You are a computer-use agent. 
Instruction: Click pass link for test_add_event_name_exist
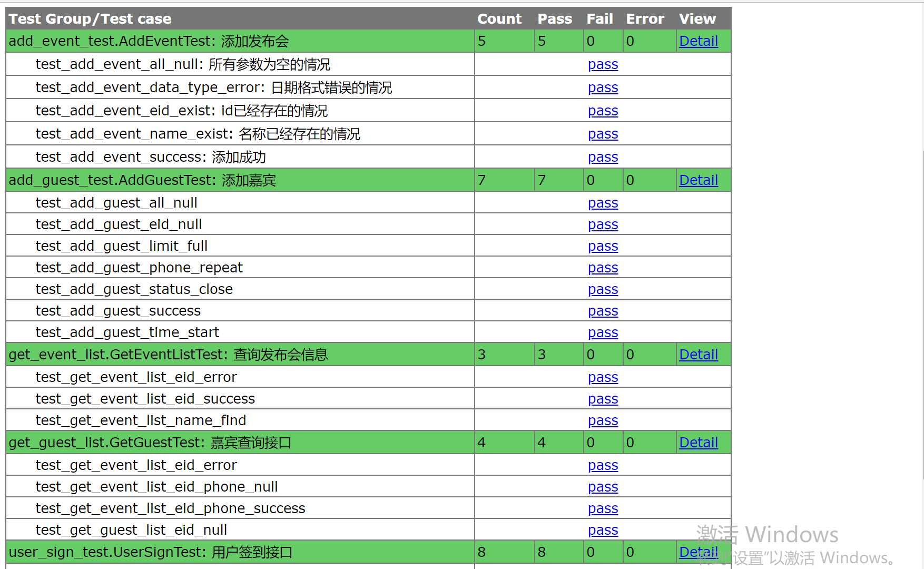[x=603, y=134]
